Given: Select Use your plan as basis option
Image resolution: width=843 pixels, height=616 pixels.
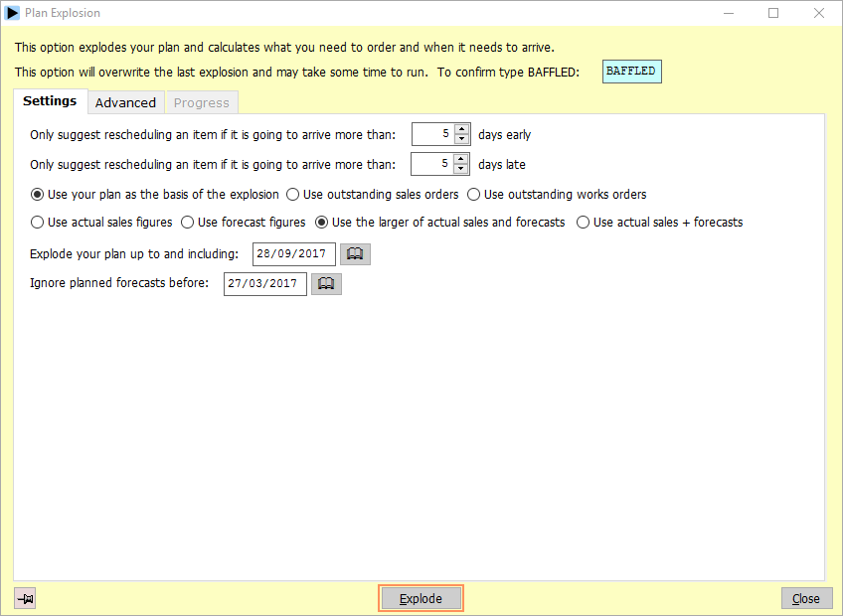Looking at the screenshot, I should point(155,195).
